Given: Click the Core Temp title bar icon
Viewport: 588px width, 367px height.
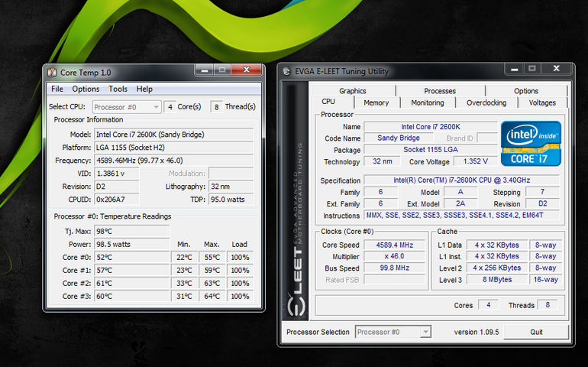Looking at the screenshot, I should 52,72.
